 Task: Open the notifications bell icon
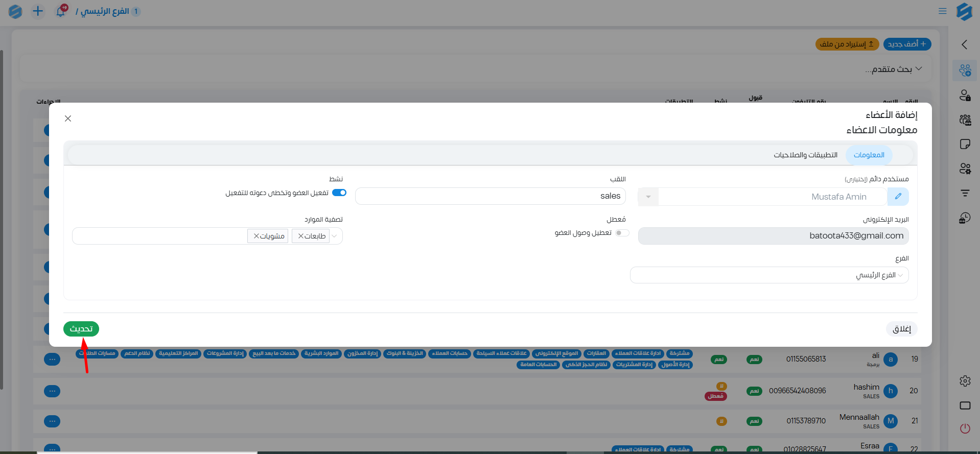pos(61,11)
